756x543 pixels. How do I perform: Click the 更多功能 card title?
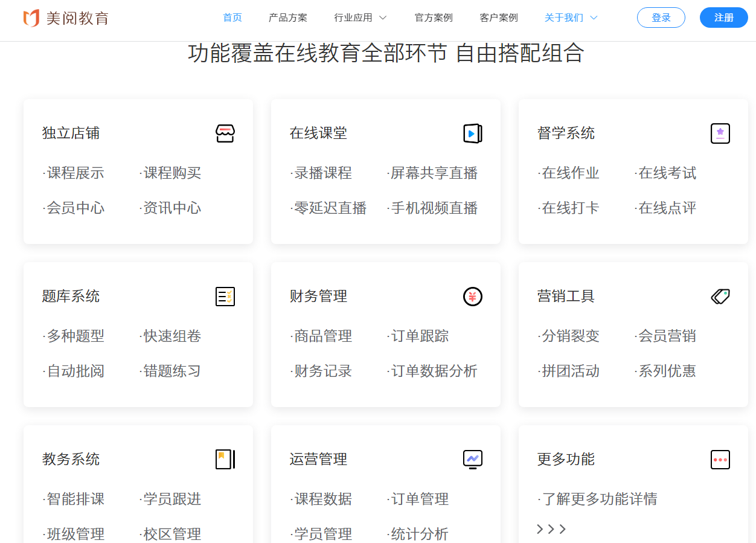(566, 460)
